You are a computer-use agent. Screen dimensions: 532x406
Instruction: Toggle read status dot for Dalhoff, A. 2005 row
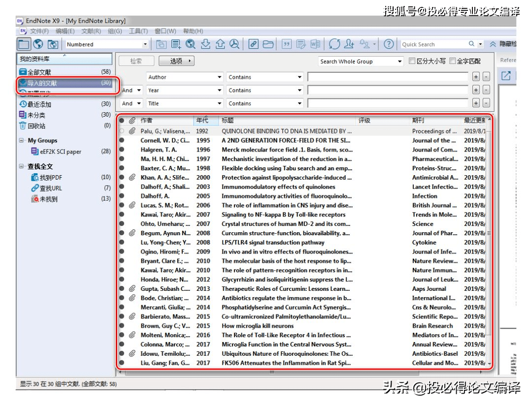(122, 195)
